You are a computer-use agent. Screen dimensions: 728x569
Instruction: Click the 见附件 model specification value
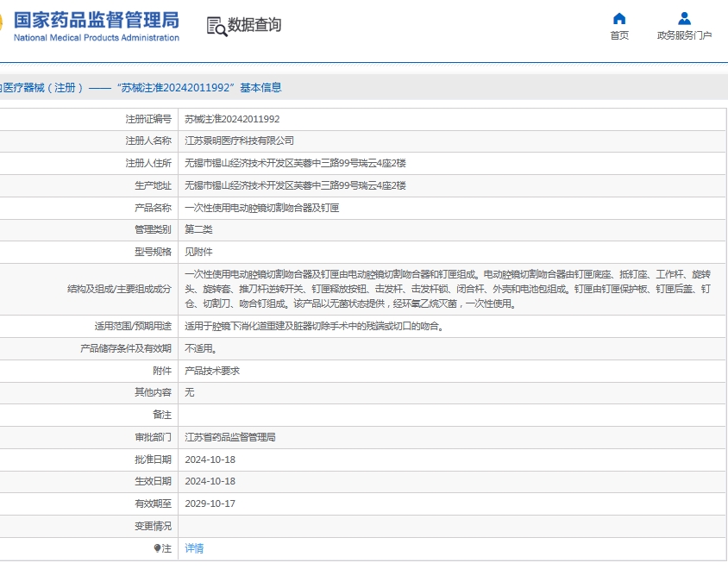click(198, 252)
